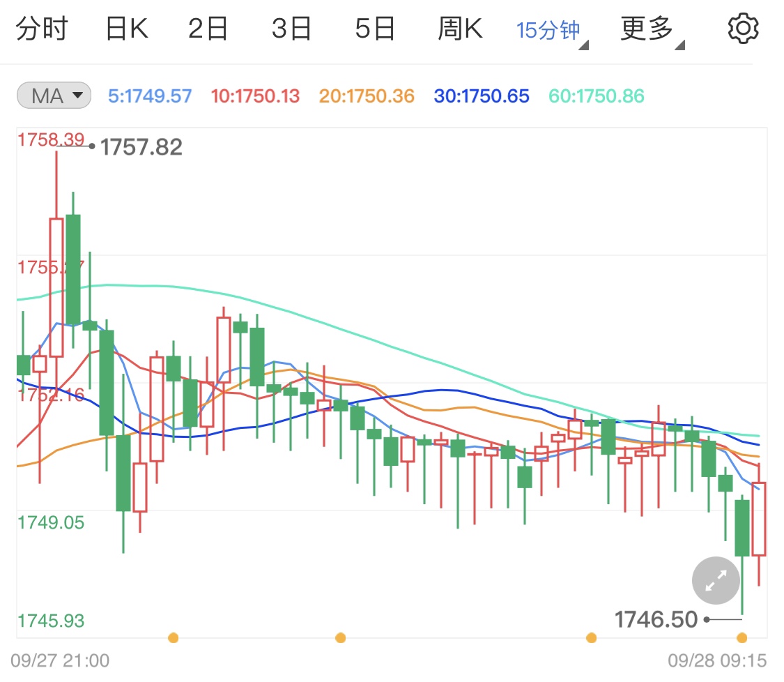Click the first orange timeline marker dot

pyautogui.click(x=173, y=637)
